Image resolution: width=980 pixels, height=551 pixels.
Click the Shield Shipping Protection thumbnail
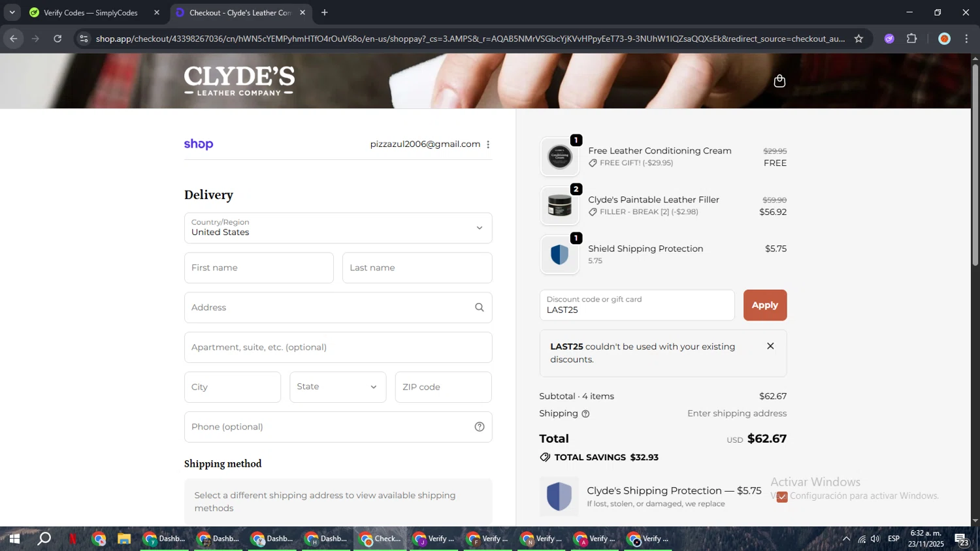tap(560, 255)
